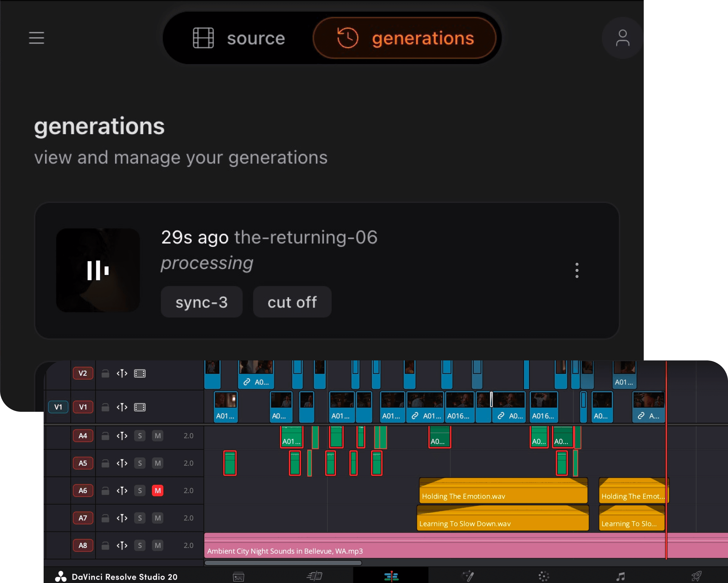Select the Holding The Emotion.wav clip
The height and width of the screenshot is (583, 728).
[x=503, y=490]
